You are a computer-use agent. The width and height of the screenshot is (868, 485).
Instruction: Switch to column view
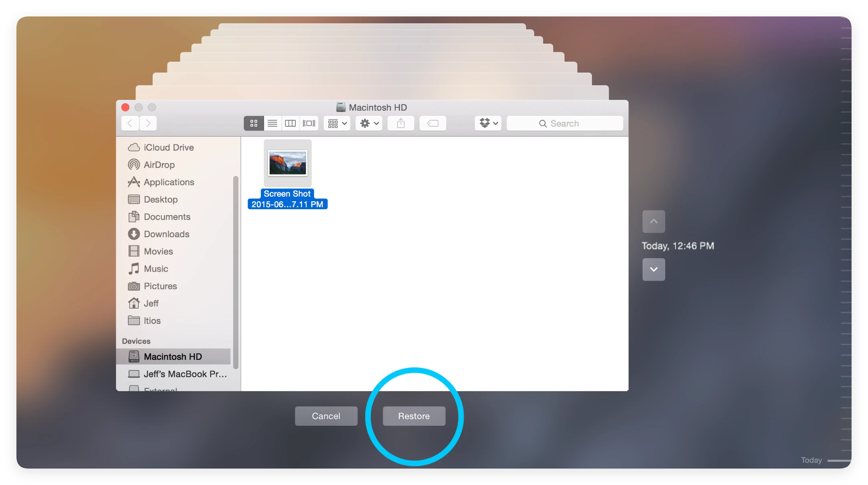point(291,123)
